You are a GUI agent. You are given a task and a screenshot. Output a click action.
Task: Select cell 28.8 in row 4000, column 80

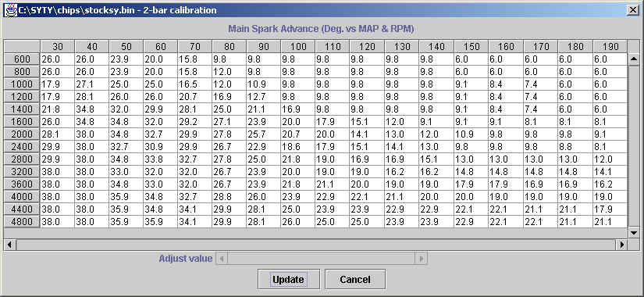pos(229,197)
